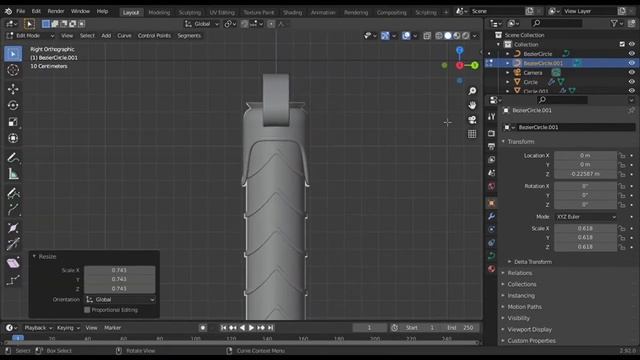Viewport: 640px width, 360px height.
Task: Activate the 3D Cursor tool
Action: pos(13,70)
